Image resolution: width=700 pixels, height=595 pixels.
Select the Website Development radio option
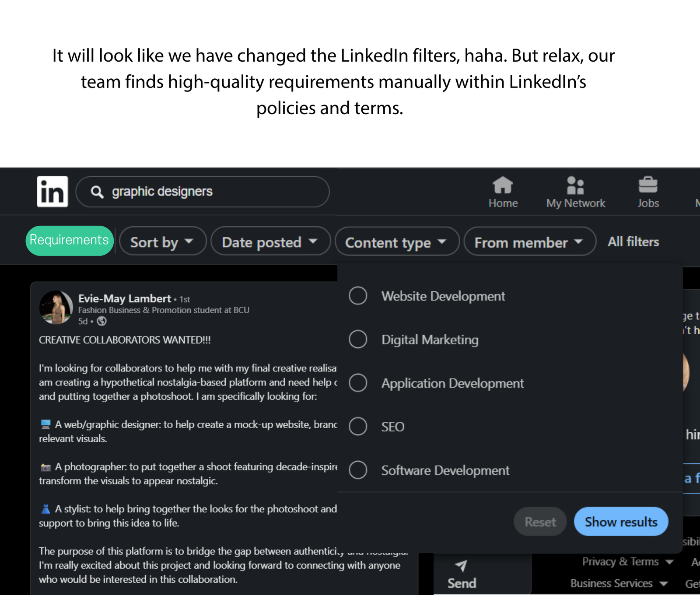pyautogui.click(x=358, y=296)
